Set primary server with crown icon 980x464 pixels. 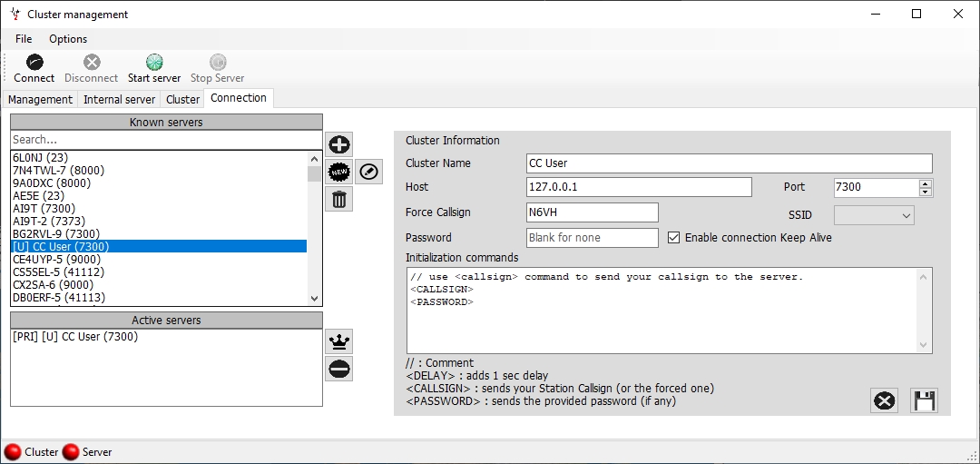coord(338,341)
